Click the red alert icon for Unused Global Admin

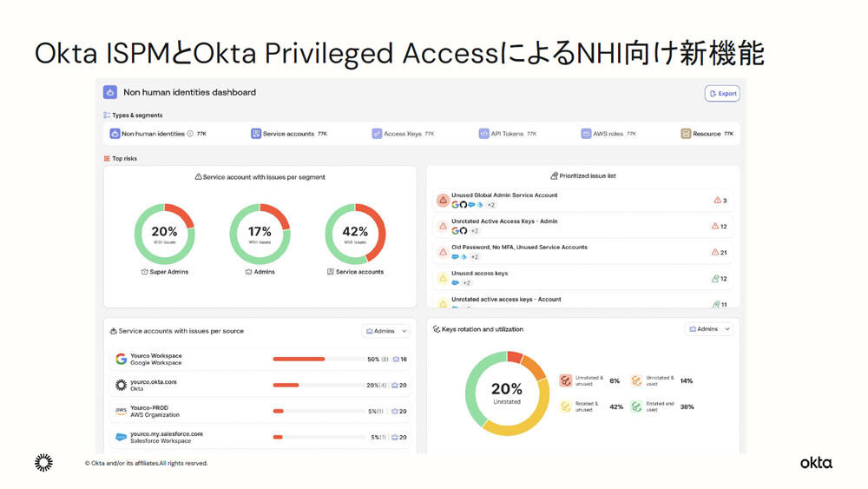443,201
